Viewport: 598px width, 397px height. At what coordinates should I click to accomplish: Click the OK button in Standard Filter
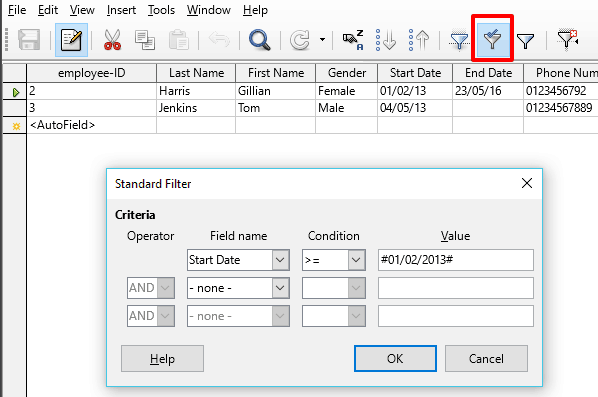[x=395, y=358]
